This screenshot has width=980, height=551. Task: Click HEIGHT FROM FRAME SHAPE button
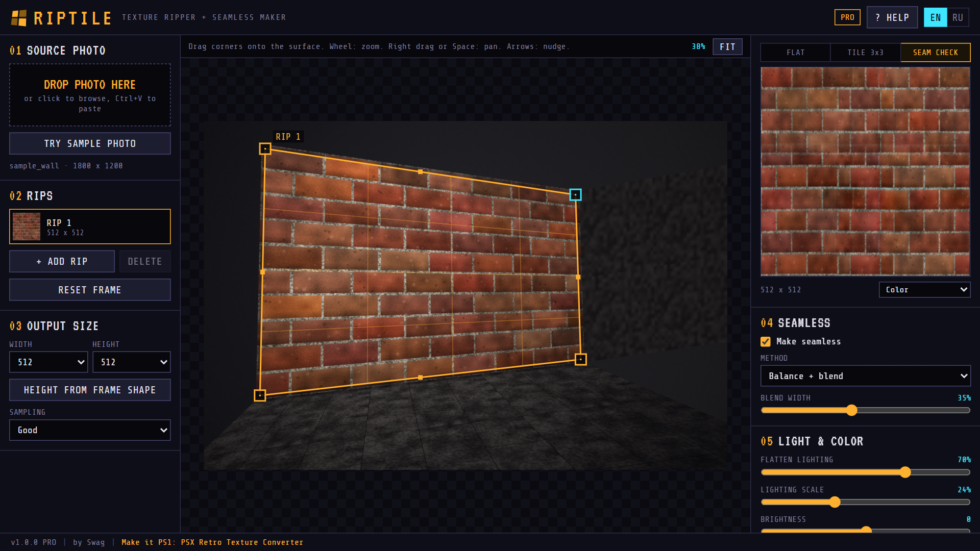tap(90, 390)
